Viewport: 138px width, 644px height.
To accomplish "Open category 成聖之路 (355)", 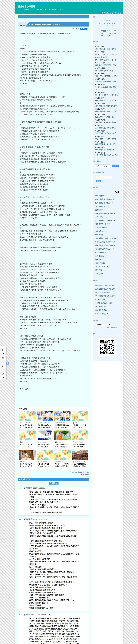I will click(101, 228).
